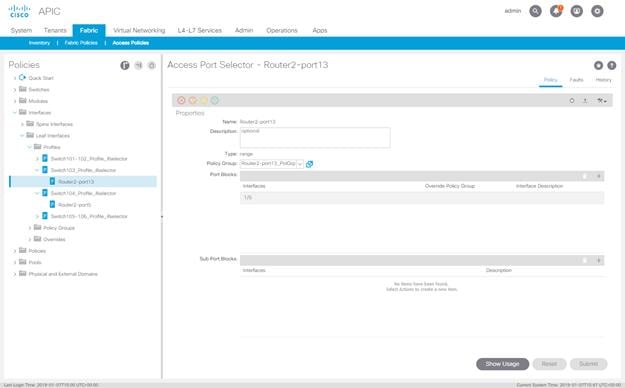Click the Description text box
Image resolution: width=625 pixels, height=388 pixels.
click(x=315, y=138)
